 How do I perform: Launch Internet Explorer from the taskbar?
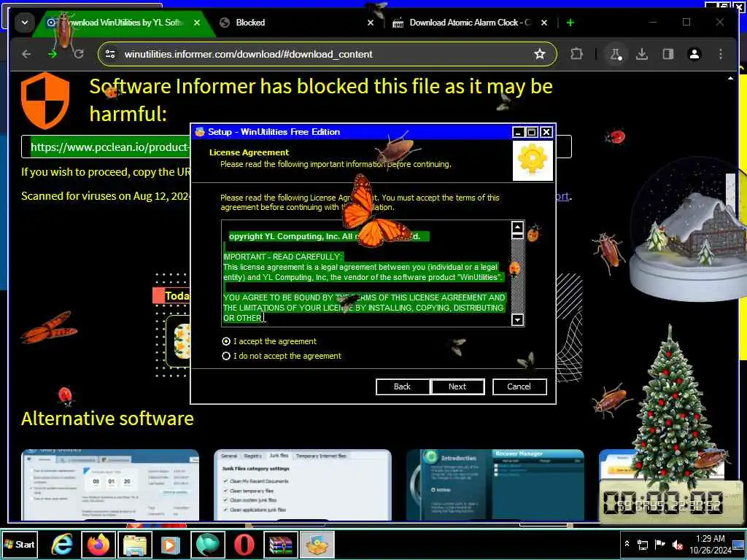(63, 545)
